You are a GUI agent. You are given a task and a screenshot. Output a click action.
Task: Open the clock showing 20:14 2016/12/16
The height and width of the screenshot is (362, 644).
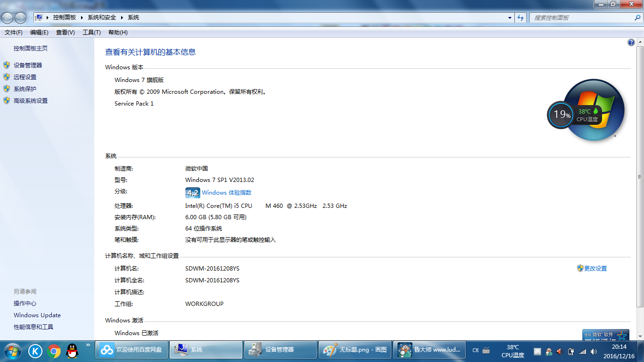[x=619, y=351]
